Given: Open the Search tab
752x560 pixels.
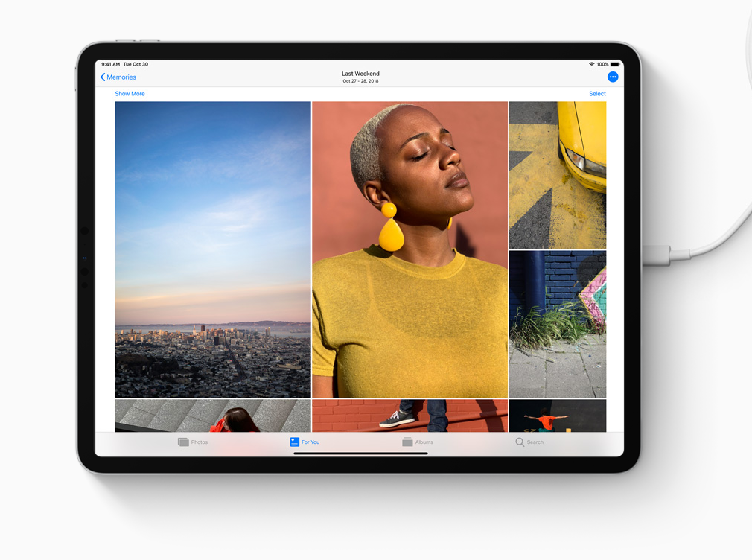Looking at the screenshot, I should (x=529, y=442).
